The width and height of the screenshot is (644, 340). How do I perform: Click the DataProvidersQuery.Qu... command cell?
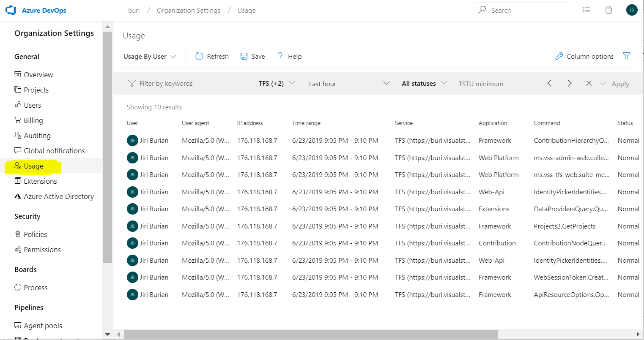(571, 209)
